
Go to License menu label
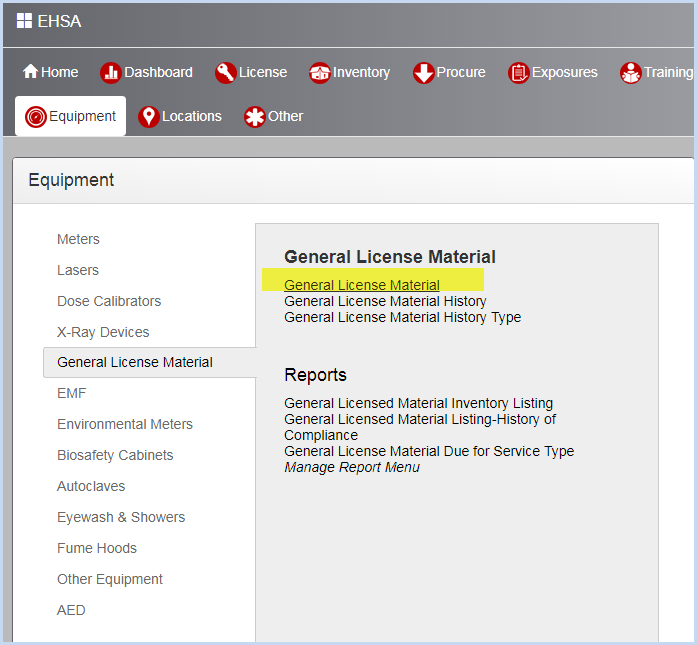click(263, 72)
